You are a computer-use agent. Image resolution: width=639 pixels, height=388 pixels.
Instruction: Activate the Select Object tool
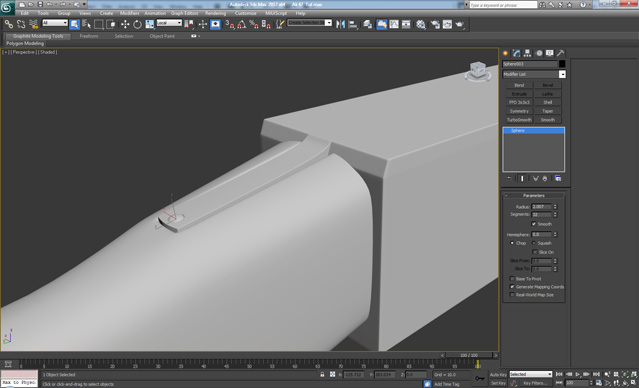[74, 24]
